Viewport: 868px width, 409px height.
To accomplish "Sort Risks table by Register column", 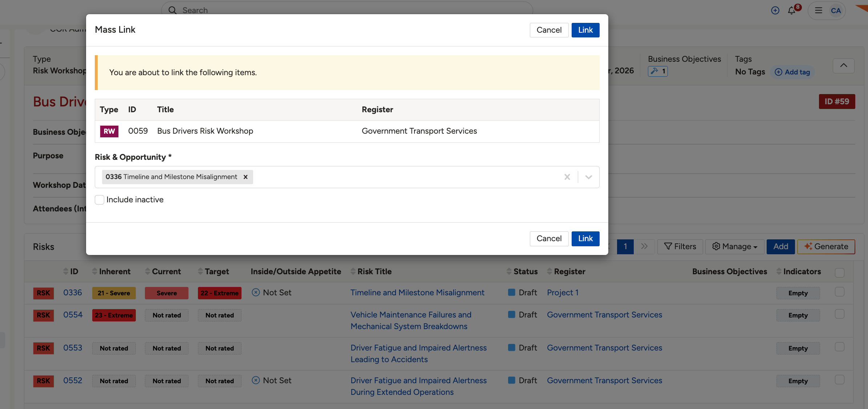I will [x=566, y=272].
